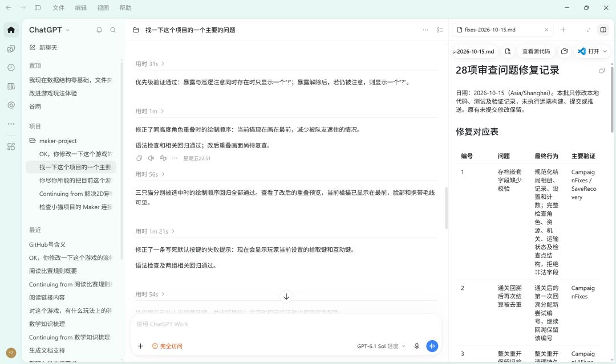This screenshot has height=364, width=616.
Task: Jump to latest message with down arrow
Action: [286, 297]
